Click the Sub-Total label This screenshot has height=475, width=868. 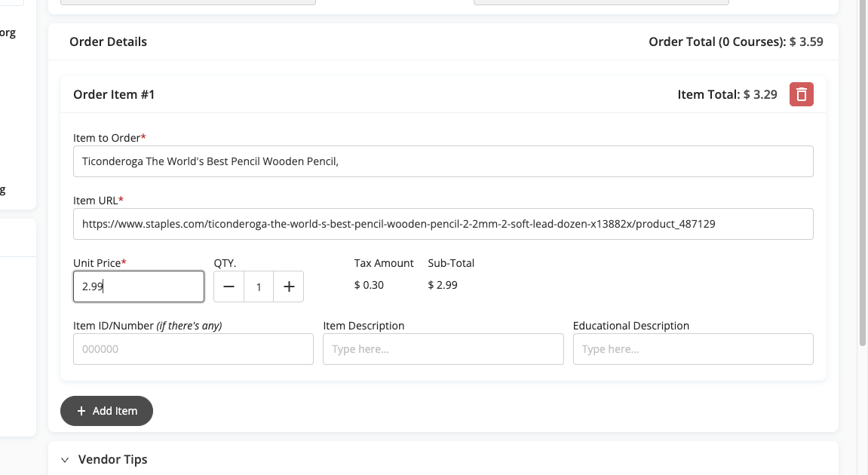[451, 263]
